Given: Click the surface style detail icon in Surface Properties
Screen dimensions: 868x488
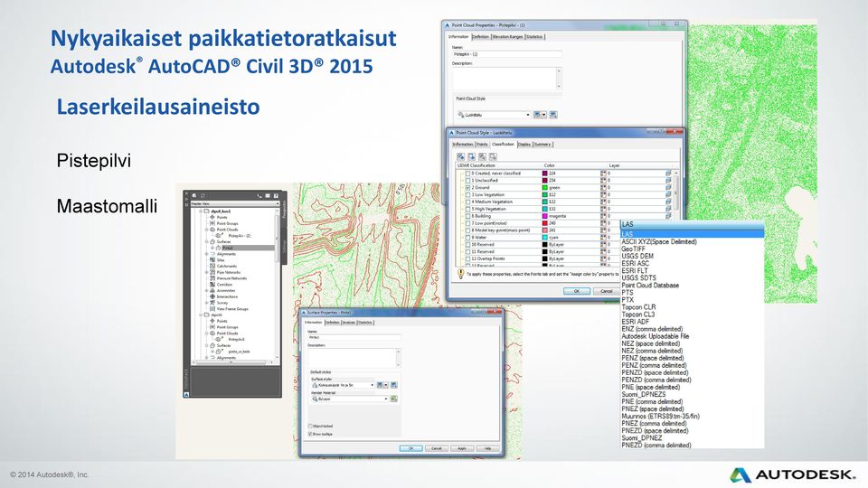Looking at the screenshot, I should [x=394, y=385].
